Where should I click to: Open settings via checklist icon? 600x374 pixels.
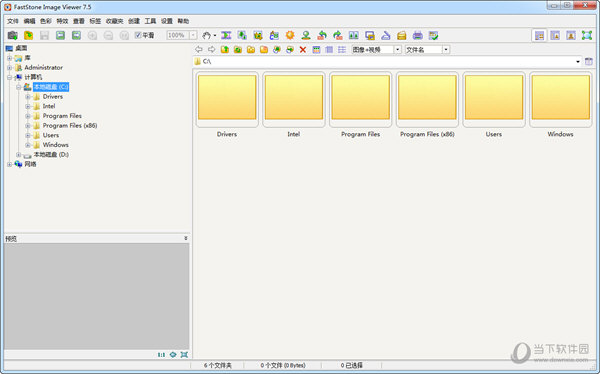coord(433,36)
